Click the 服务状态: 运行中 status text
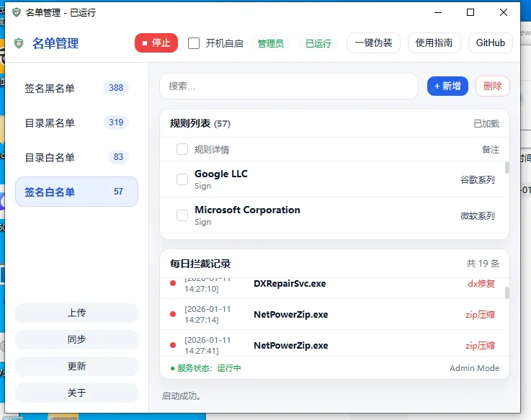 206,368
